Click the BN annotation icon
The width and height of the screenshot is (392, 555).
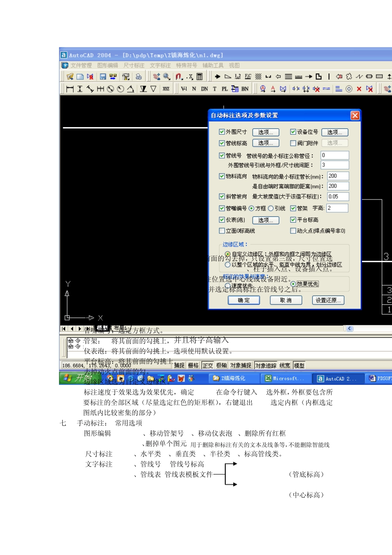(x=245, y=89)
